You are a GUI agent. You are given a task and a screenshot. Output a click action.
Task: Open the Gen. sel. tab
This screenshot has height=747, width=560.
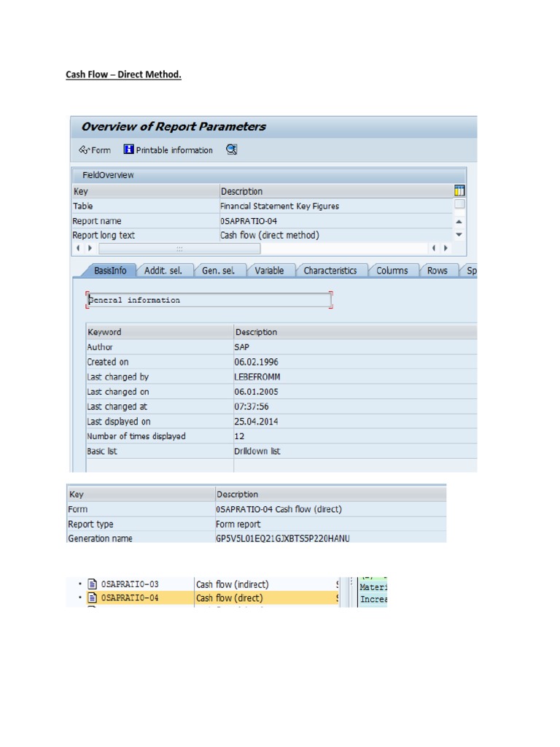[219, 271]
